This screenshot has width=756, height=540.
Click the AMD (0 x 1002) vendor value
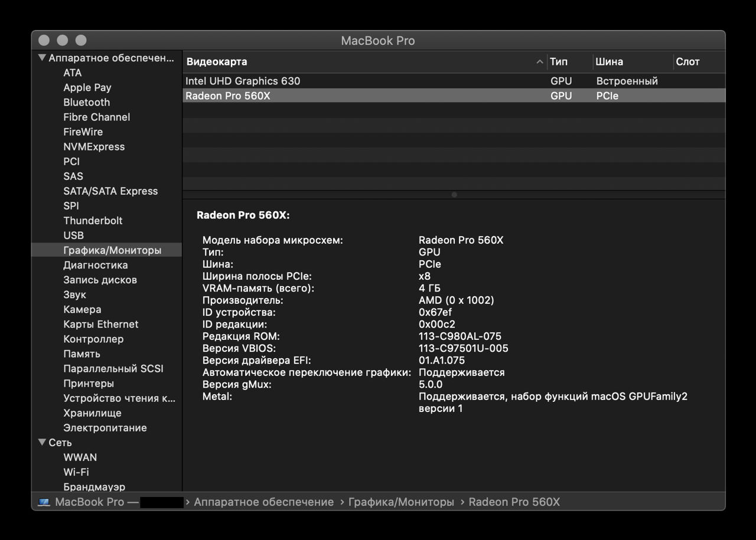457,300
